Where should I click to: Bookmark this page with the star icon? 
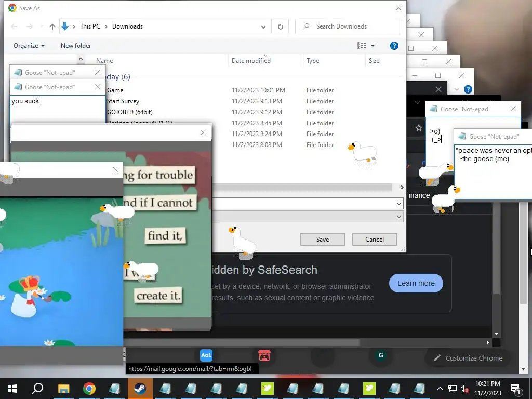(418, 128)
